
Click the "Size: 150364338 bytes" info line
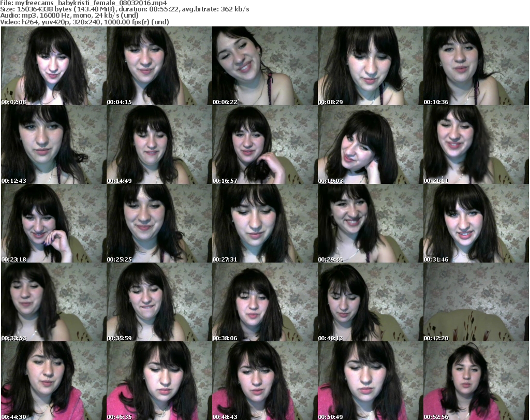(125, 9)
